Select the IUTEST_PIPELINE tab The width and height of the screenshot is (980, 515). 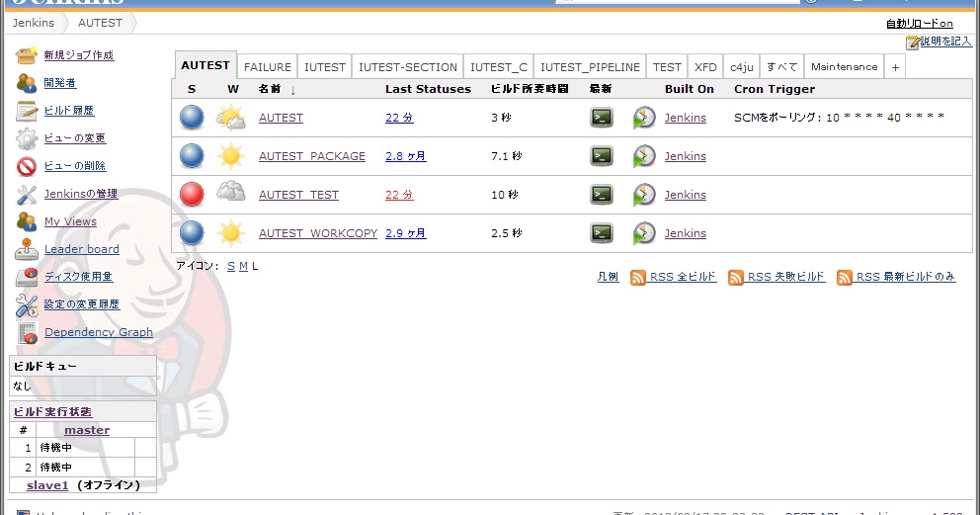point(590,67)
